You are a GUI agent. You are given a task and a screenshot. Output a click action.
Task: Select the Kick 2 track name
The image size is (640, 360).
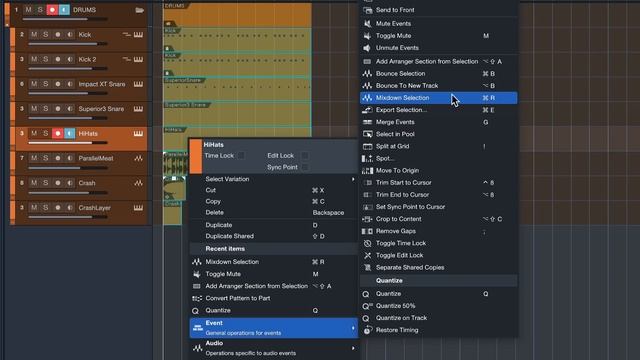point(87,60)
